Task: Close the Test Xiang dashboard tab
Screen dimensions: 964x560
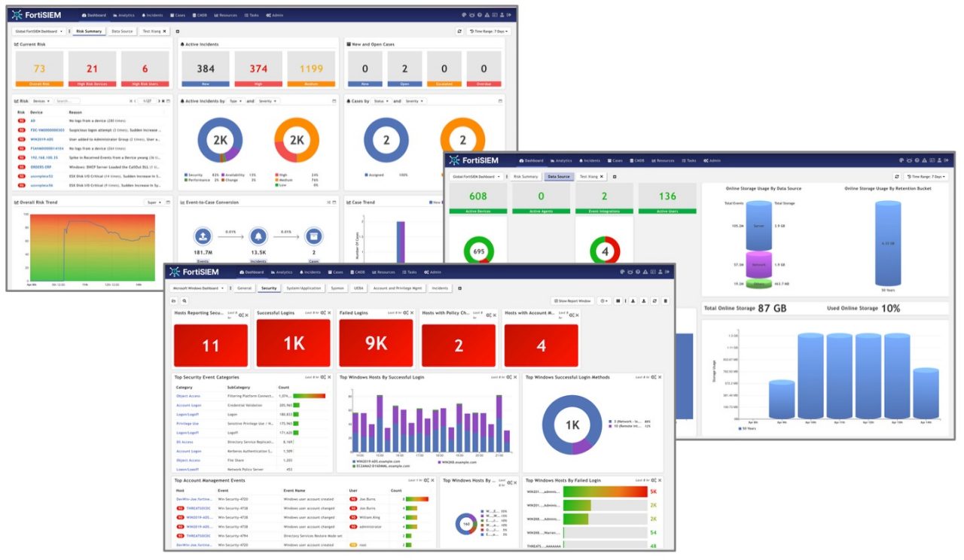Action: click(164, 31)
